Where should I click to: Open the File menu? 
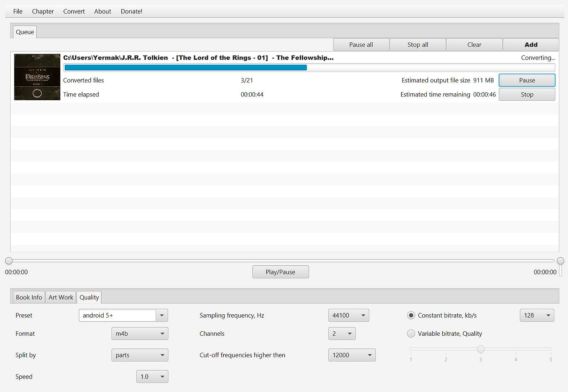[18, 11]
